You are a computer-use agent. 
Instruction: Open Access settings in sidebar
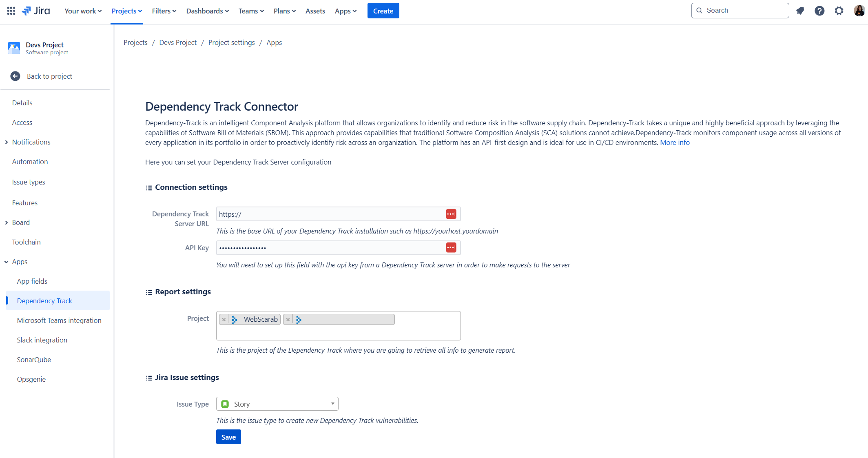click(x=22, y=122)
